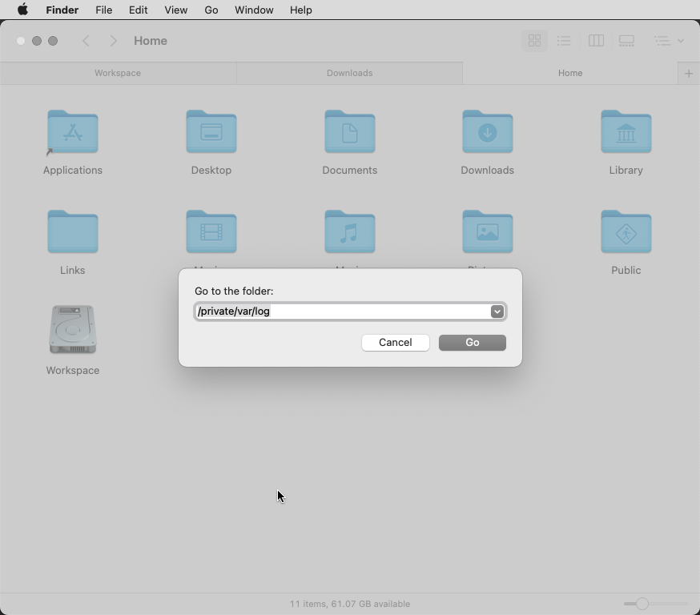
Task: Open the Links folder icon
Action: coord(73,231)
